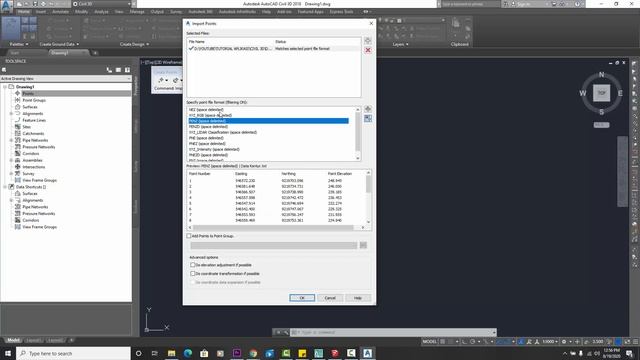Click the Surfaces icon under Drawing1
This screenshot has width=640, height=360.
(18, 107)
